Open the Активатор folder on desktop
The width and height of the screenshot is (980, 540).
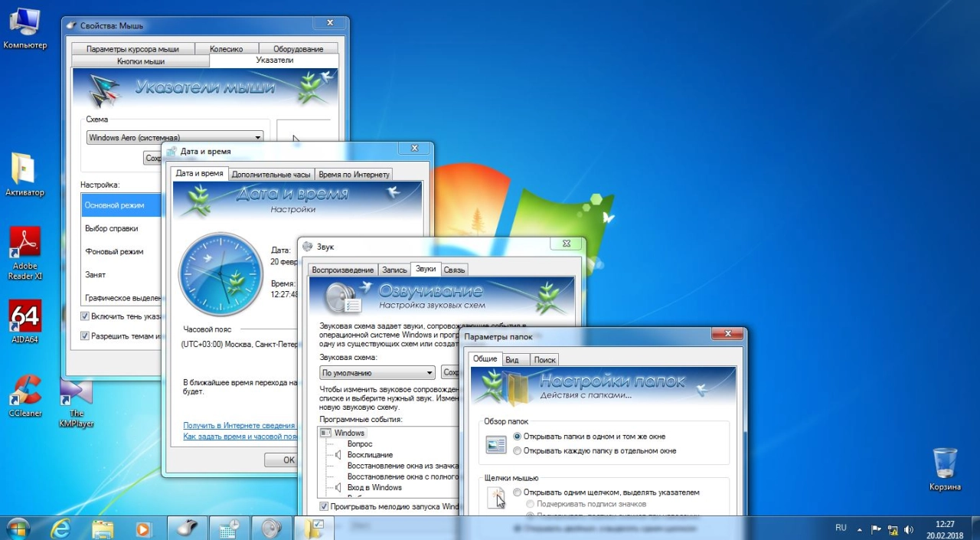pyautogui.click(x=24, y=174)
